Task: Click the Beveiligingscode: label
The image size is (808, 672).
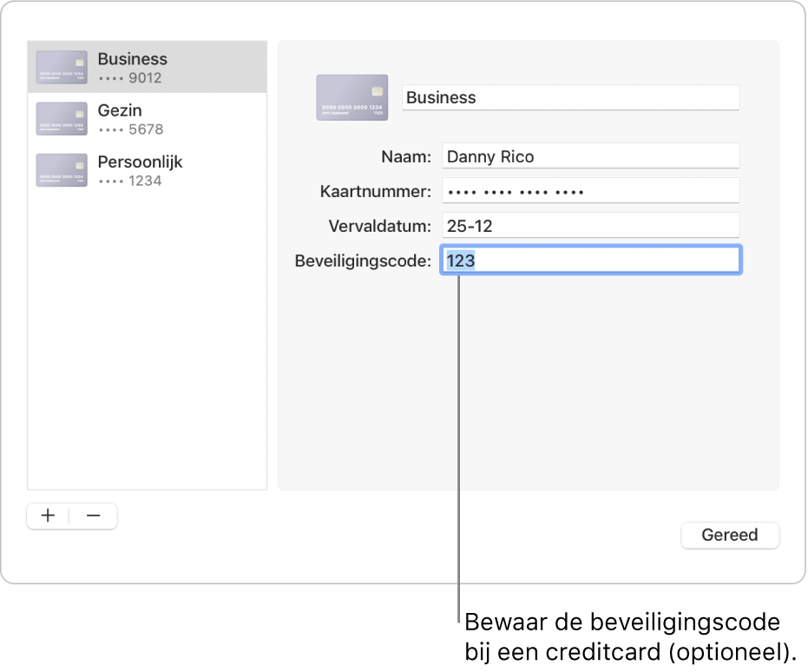Action: 363,260
